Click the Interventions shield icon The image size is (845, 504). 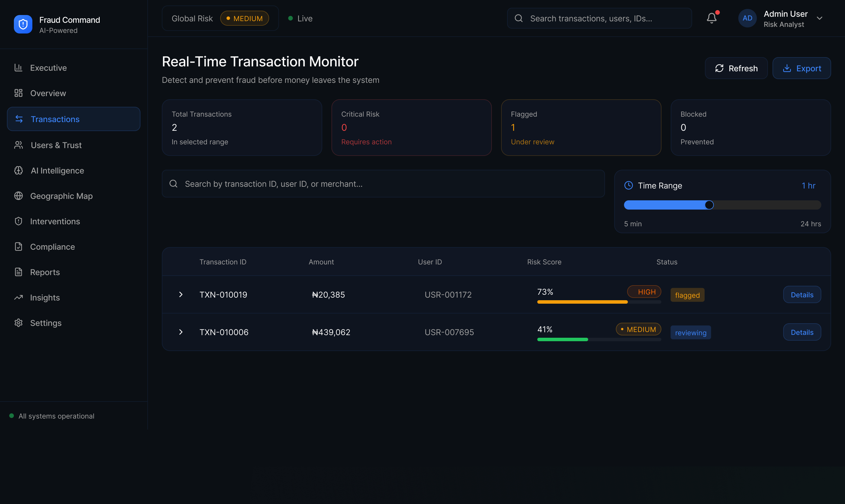18,221
